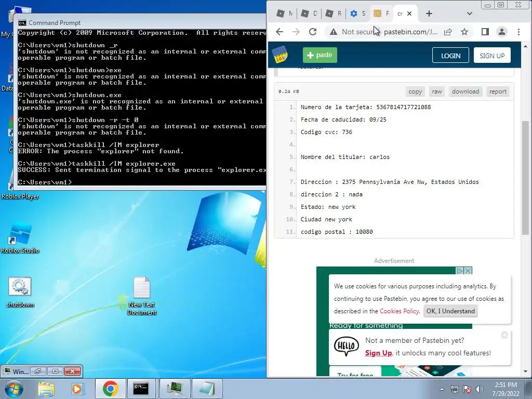The image size is (532, 399).
Task: Switch to Command Prompt taskbar button
Action: 141,389
